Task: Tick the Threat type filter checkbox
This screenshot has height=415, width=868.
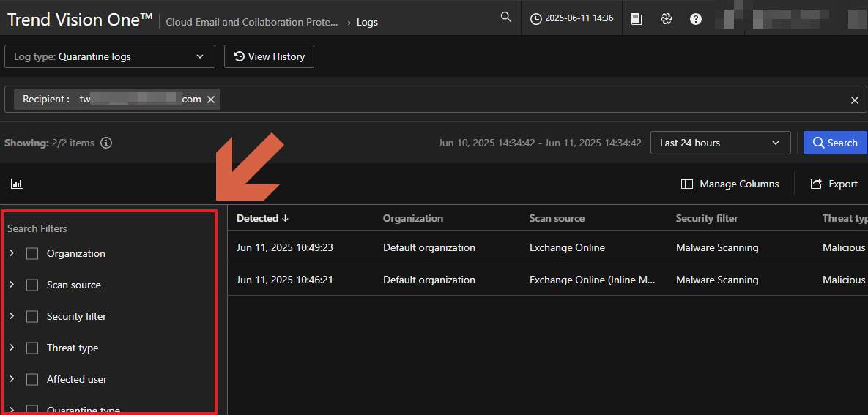Action: pyautogui.click(x=32, y=348)
